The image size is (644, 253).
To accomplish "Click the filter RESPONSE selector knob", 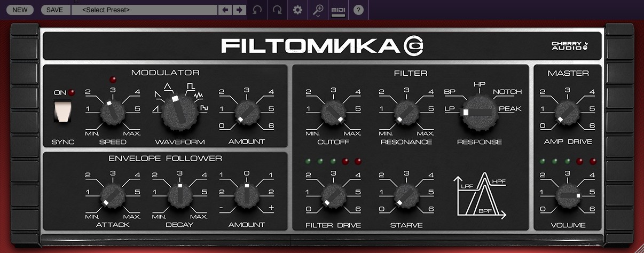I will point(479,113).
